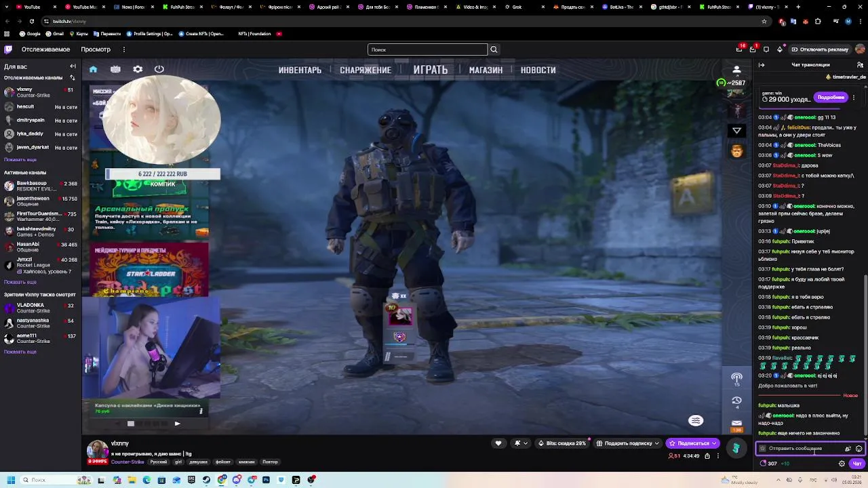Open VLADONKA channel in the sidebar

coord(41,308)
